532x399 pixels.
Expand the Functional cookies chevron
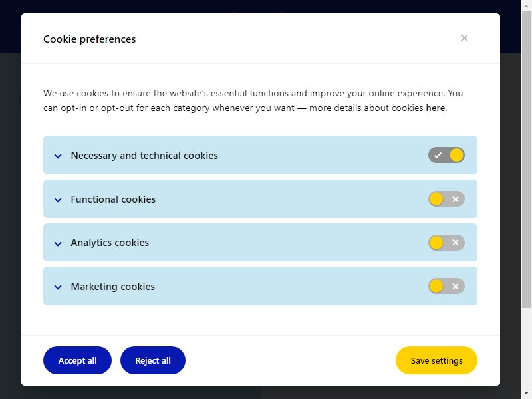point(58,200)
